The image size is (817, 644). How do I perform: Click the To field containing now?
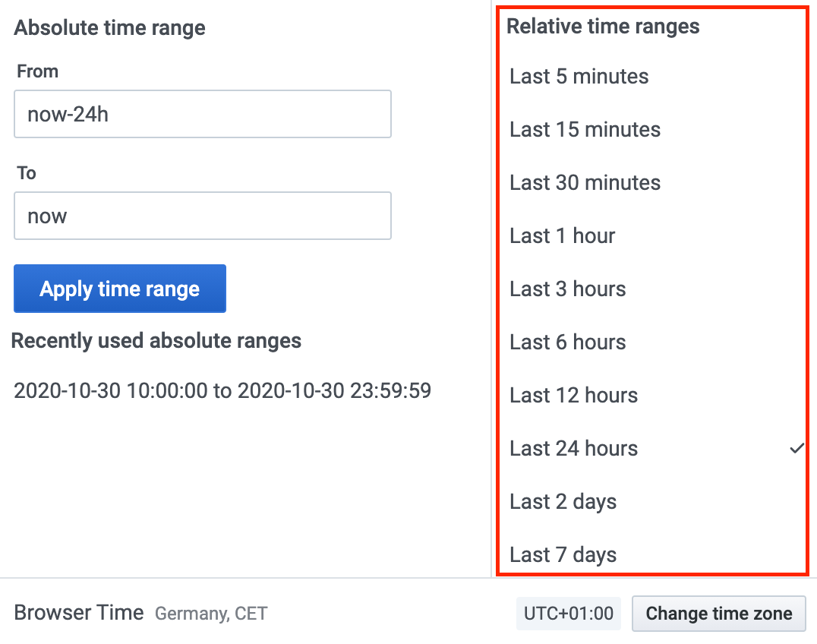coord(202,216)
